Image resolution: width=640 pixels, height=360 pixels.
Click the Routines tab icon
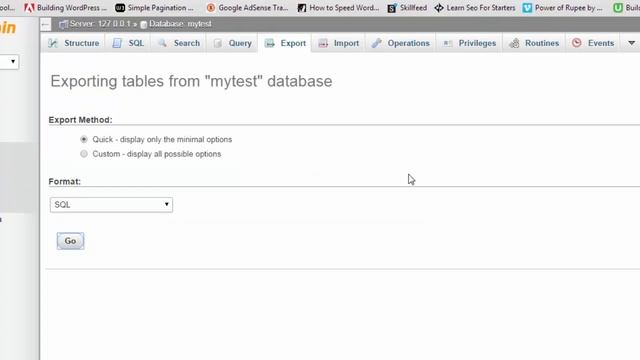tap(514, 43)
